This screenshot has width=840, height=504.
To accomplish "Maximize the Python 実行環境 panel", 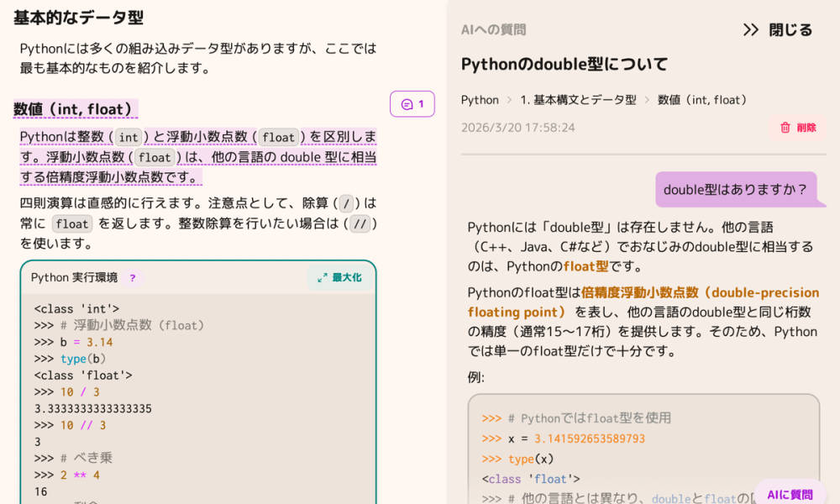I will click(x=339, y=277).
